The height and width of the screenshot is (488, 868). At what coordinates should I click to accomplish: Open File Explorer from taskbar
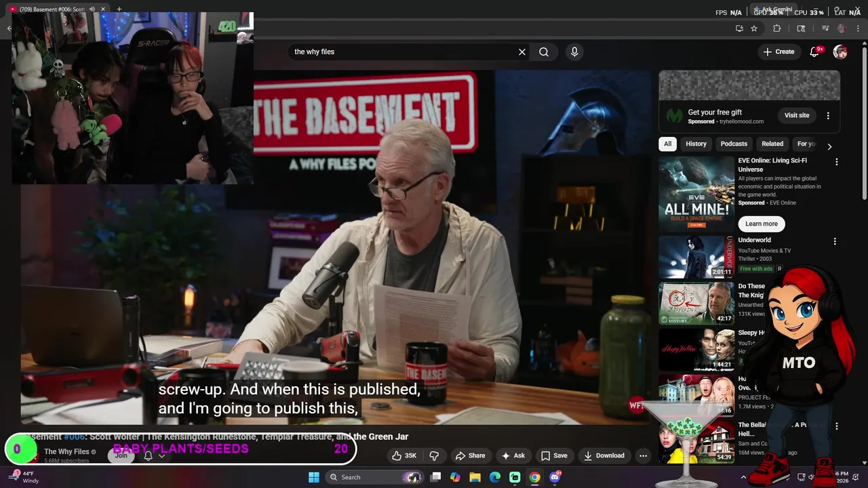click(475, 477)
